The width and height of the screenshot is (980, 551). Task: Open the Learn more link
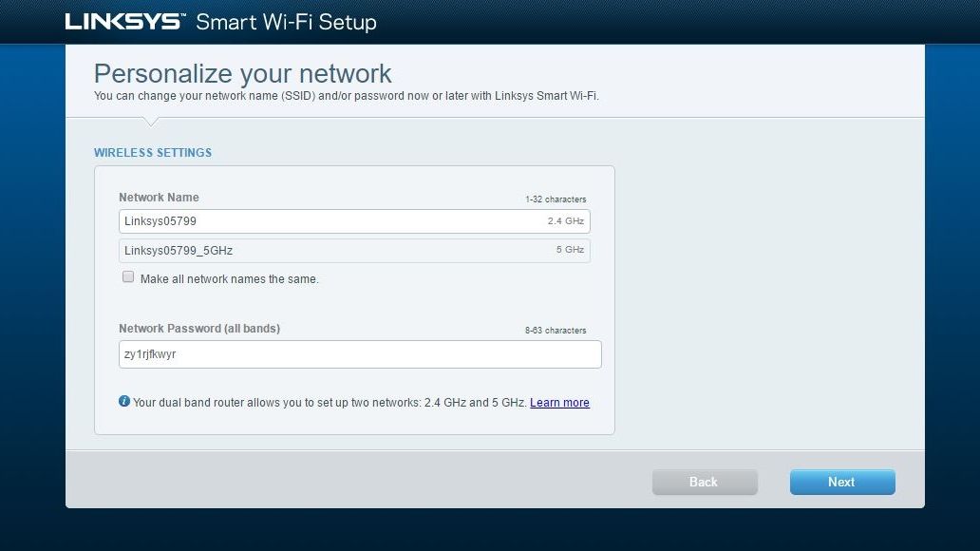click(x=559, y=403)
